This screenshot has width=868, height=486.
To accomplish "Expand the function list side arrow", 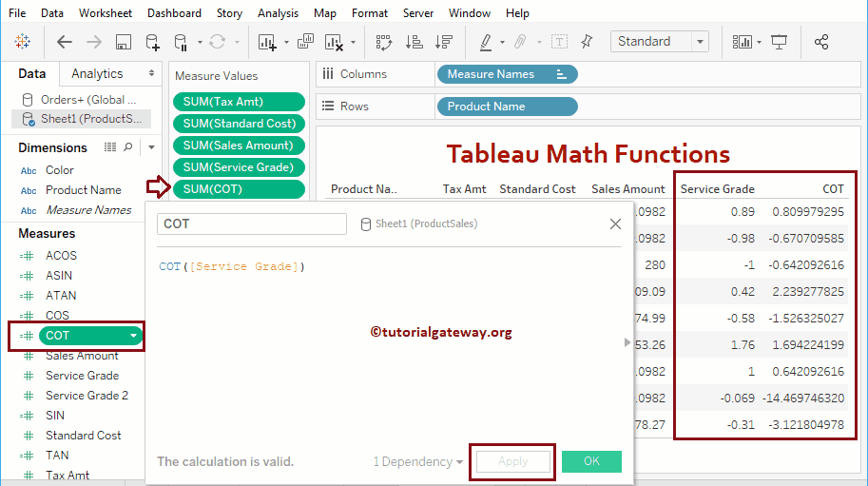I will point(627,342).
